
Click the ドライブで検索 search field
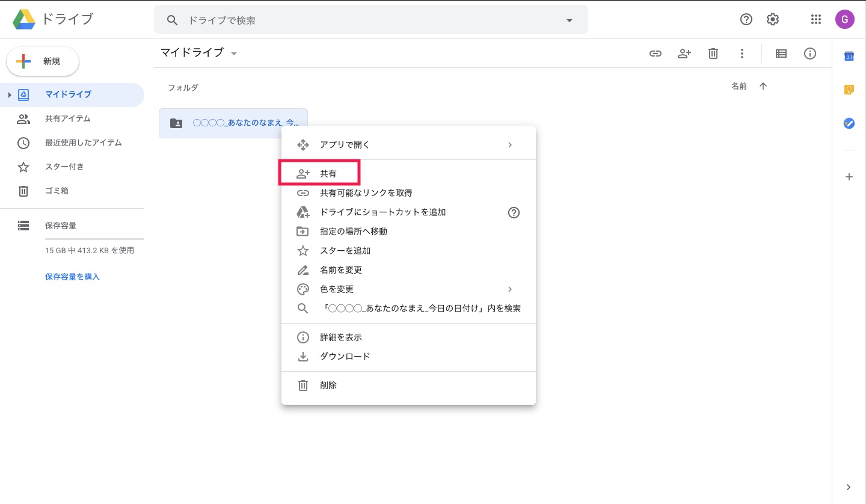click(371, 20)
